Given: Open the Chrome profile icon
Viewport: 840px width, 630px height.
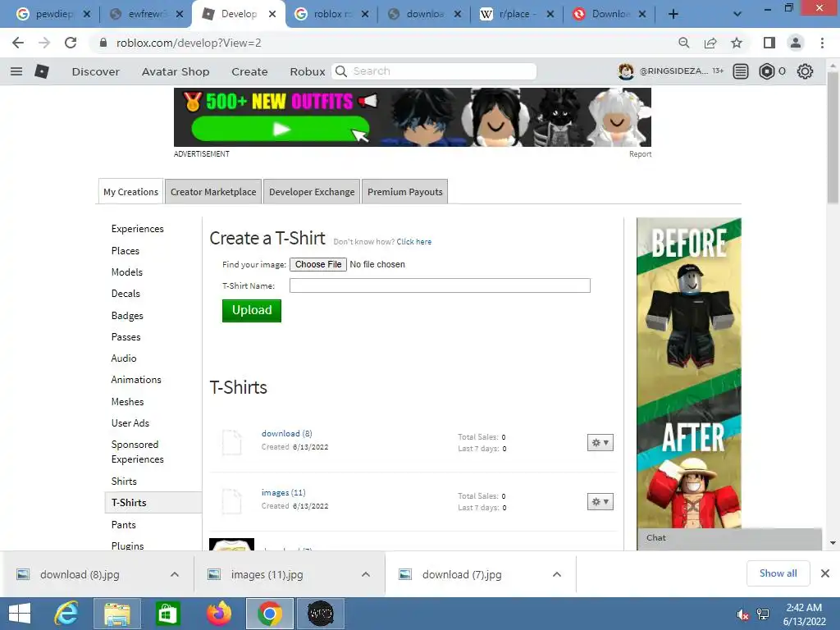Looking at the screenshot, I should point(796,43).
